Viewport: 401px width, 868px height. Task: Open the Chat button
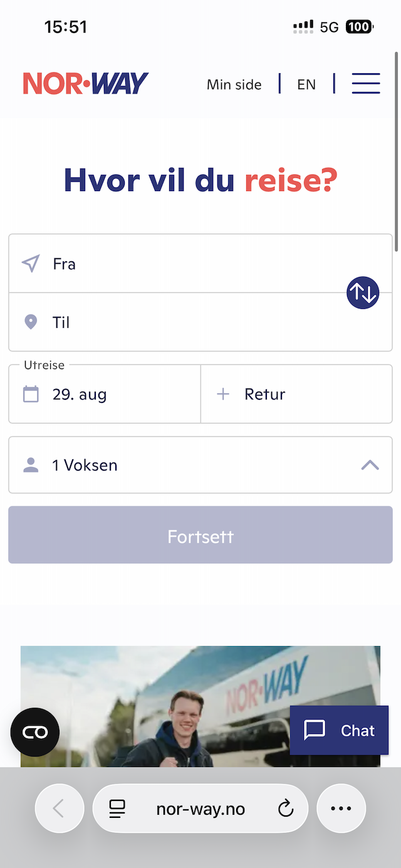(339, 730)
